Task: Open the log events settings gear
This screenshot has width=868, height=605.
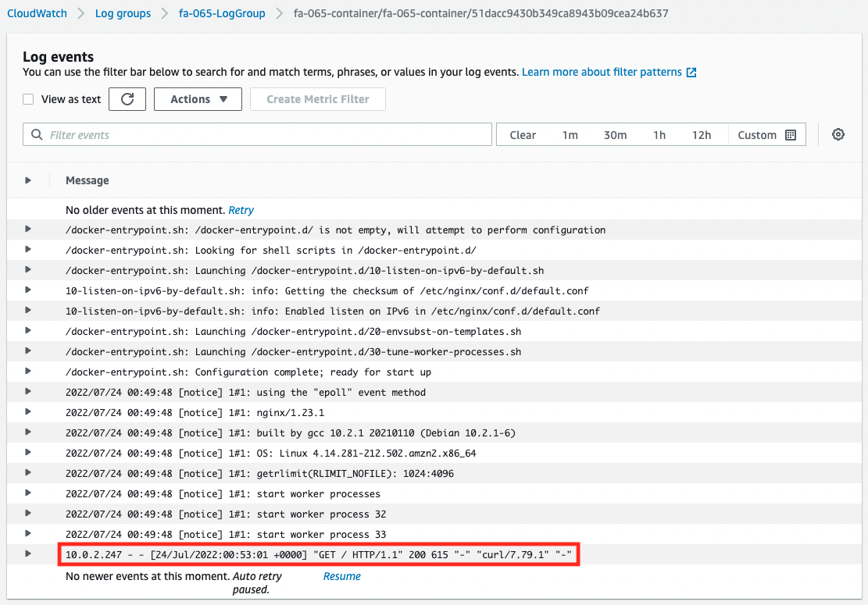Action: click(x=838, y=134)
